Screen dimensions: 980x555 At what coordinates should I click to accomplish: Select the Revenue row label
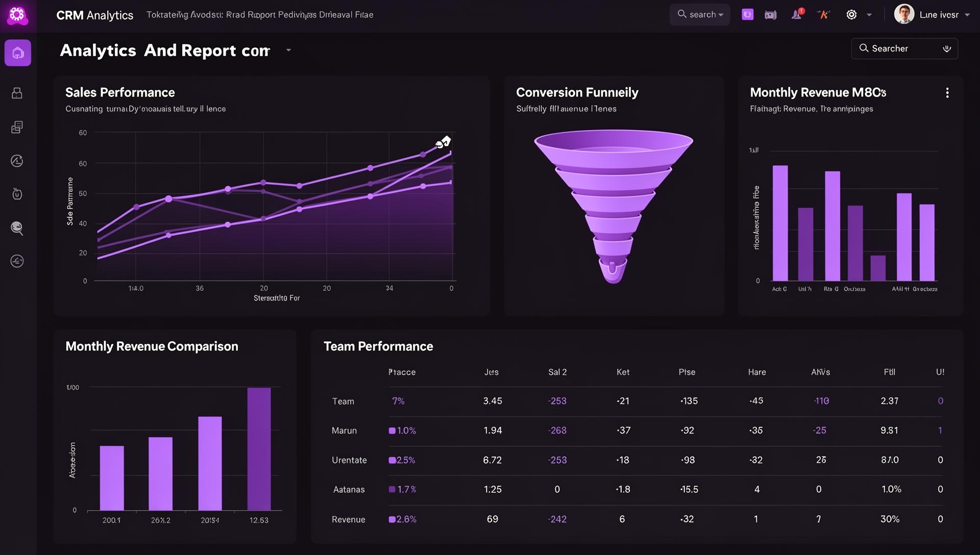pos(349,519)
